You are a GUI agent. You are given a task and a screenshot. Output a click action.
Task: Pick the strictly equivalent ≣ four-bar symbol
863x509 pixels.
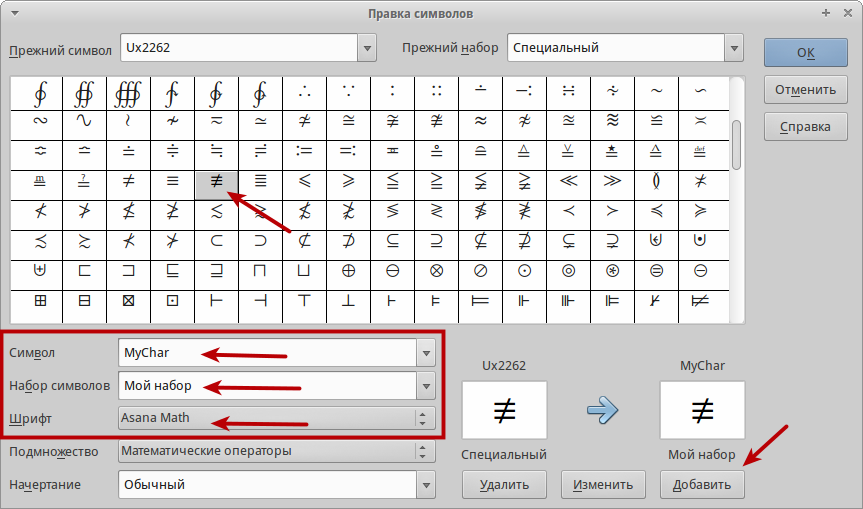[260, 180]
